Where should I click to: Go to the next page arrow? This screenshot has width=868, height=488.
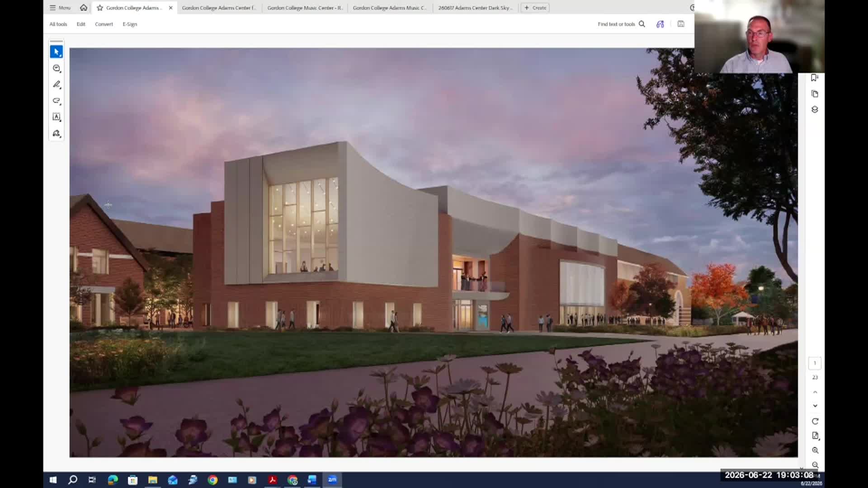(x=815, y=406)
